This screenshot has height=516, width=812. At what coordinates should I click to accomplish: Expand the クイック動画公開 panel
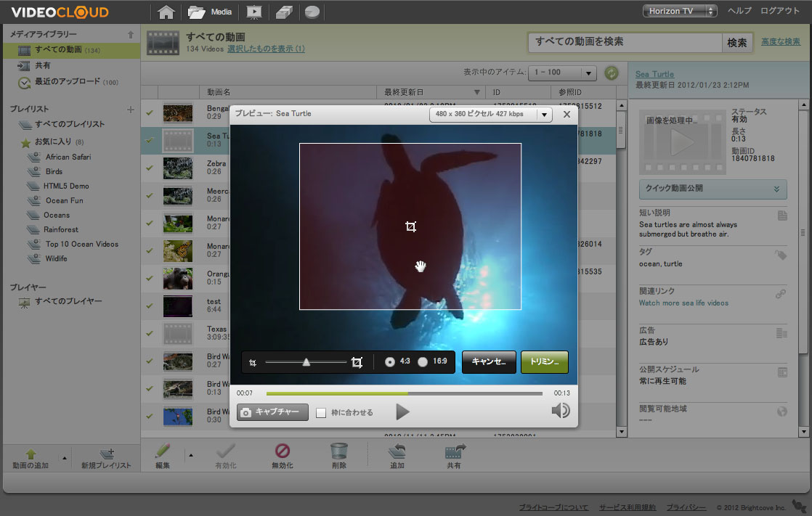click(712, 189)
